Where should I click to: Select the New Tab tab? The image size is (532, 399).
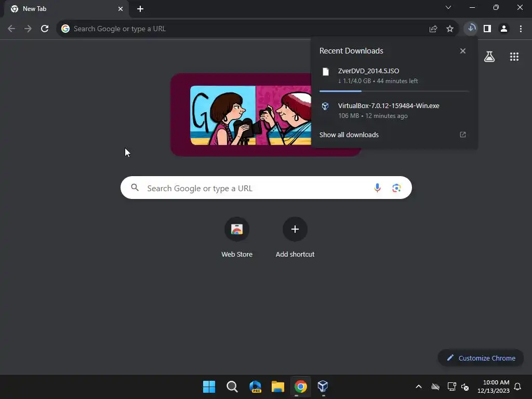coord(66,9)
